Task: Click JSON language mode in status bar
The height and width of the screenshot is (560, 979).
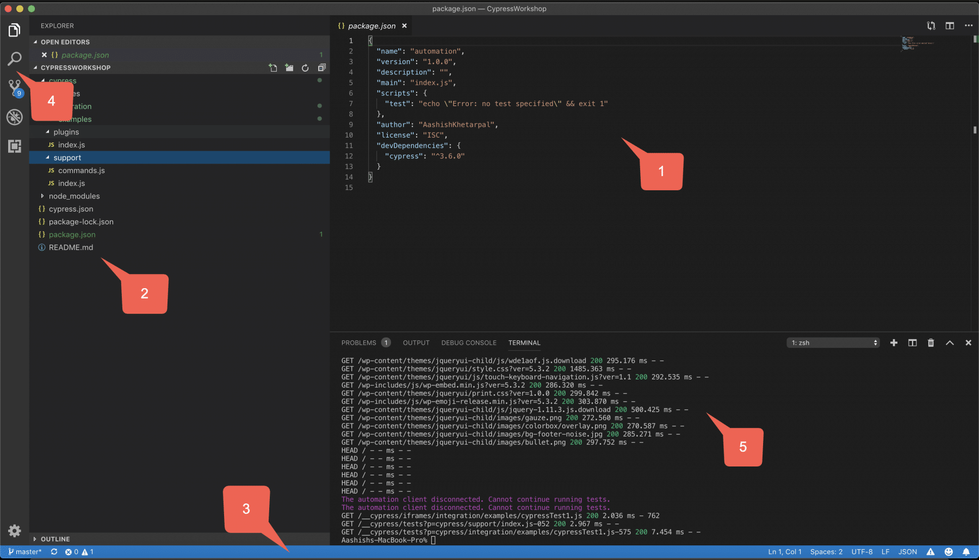Action: pos(907,552)
